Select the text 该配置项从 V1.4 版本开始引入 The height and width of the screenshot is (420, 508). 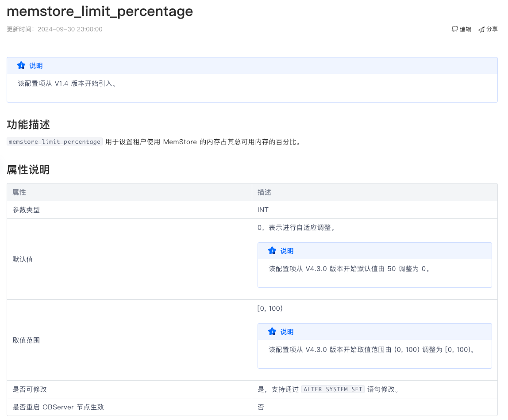coord(67,84)
